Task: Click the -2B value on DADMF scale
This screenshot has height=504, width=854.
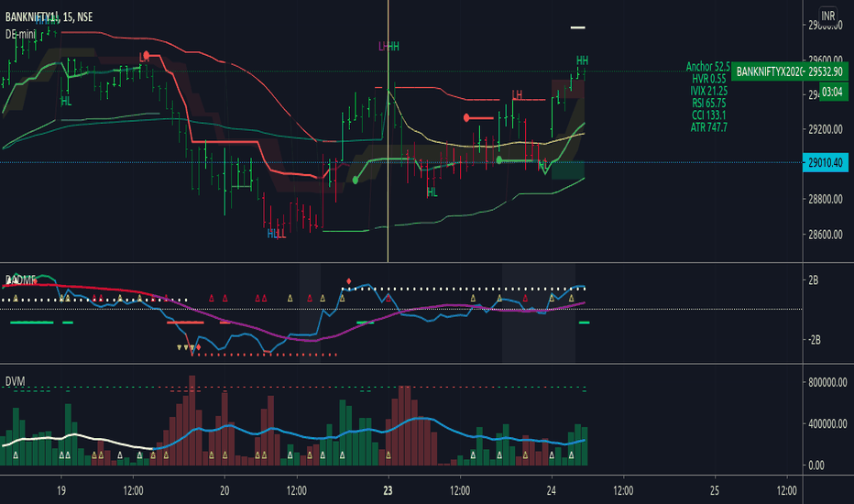Action: pyautogui.click(x=815, y=340)
